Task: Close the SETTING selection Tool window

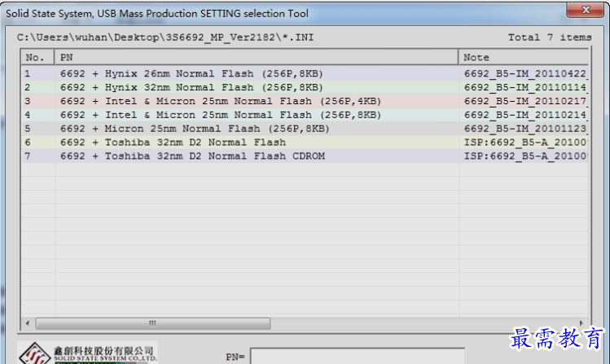Action: pos(584,10)
